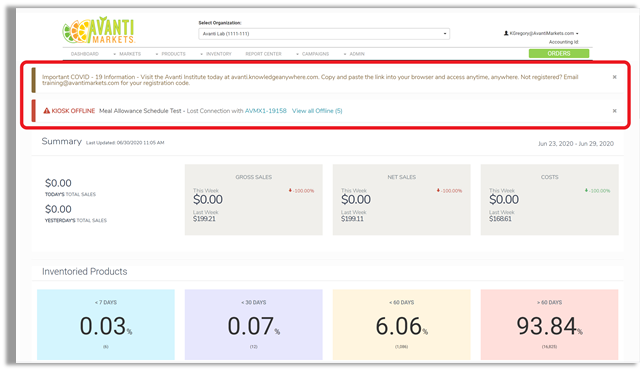Screen dimensions: 642x371
Task: Open the Admin menu
Action: [355, 54]
